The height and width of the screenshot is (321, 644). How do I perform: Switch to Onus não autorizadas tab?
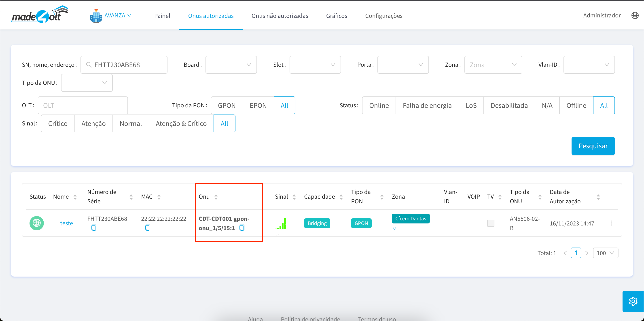coord(280,16)
